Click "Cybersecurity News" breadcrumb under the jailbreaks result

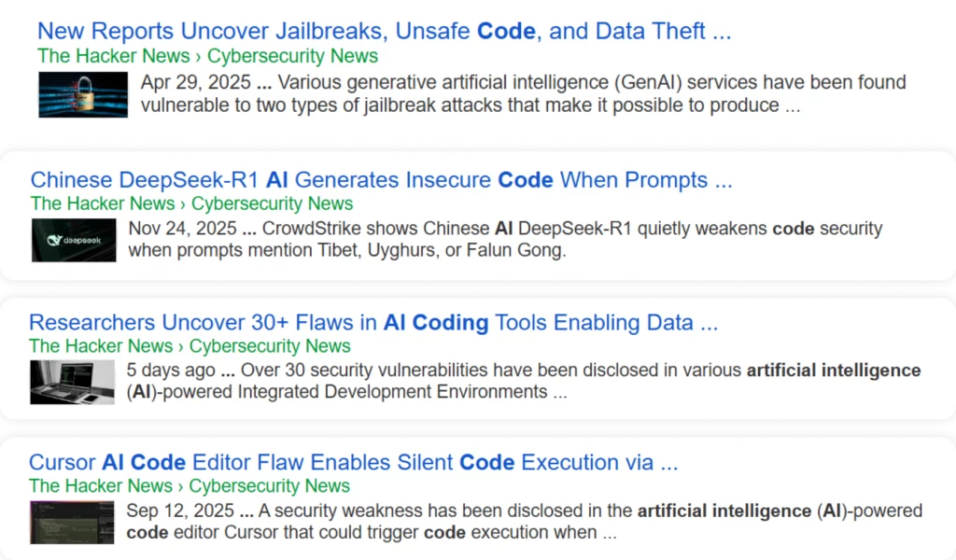[x=292, y=56]
